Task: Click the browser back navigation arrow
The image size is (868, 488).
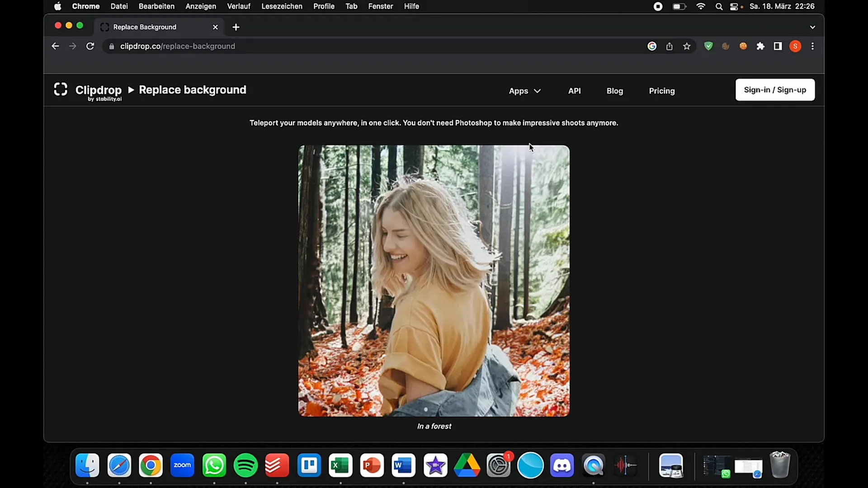Action: (55, 46)
